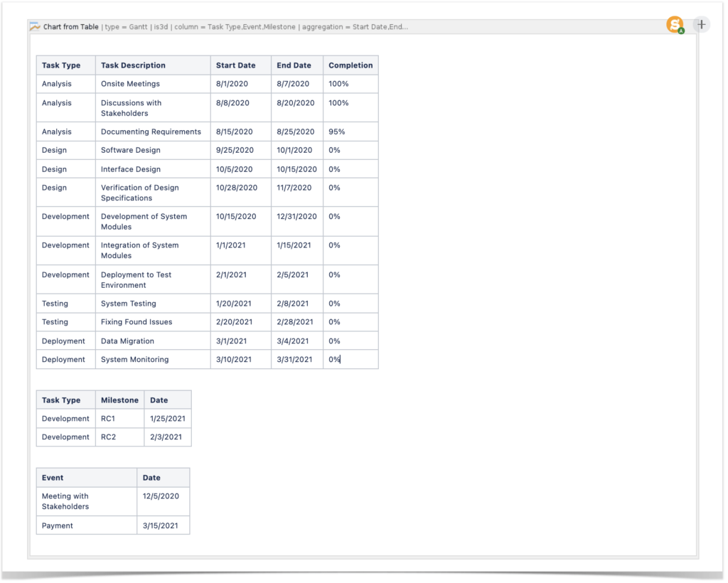This screenshot has width=728, height=583.
Task: Click the green badge on the app avatar
Action: 681,30
